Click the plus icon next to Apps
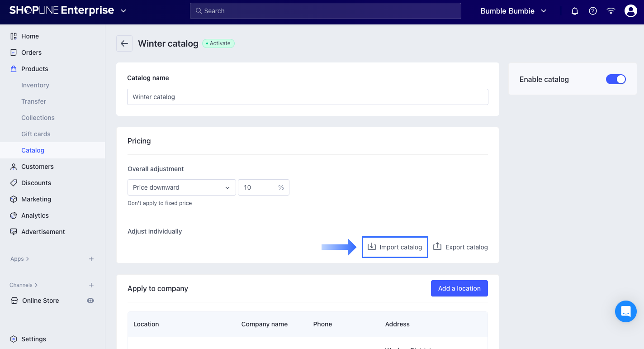644x349 pixels. click(91, 259)
